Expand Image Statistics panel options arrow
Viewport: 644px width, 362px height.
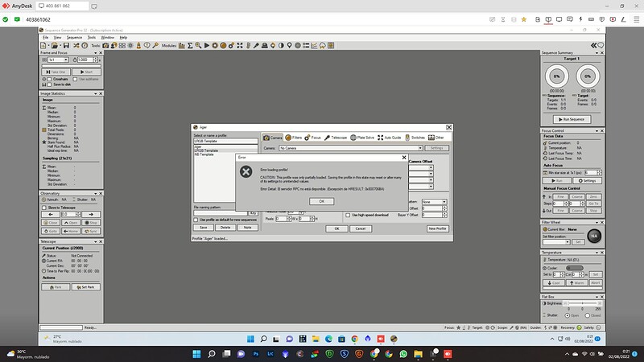(x=96, y=94)
